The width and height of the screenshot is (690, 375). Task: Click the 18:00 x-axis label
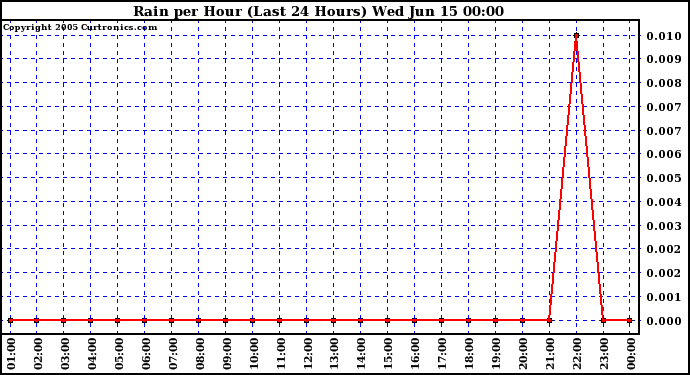[x=469, y=354]
